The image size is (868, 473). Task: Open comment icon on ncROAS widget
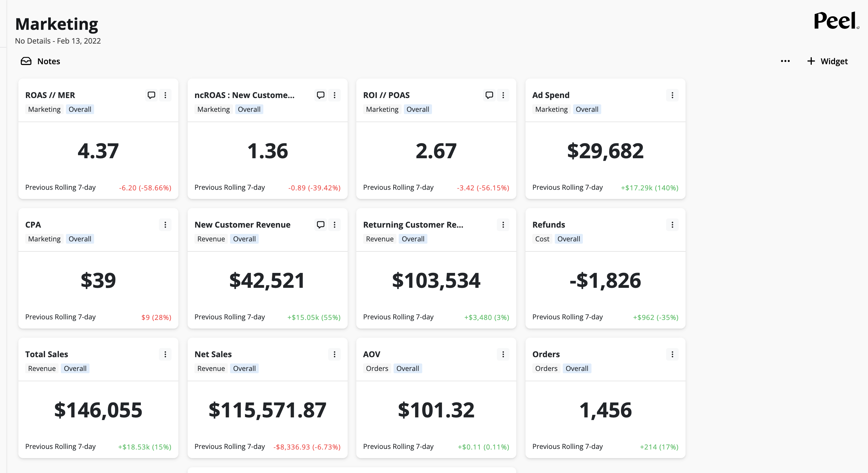coord(320,95)
